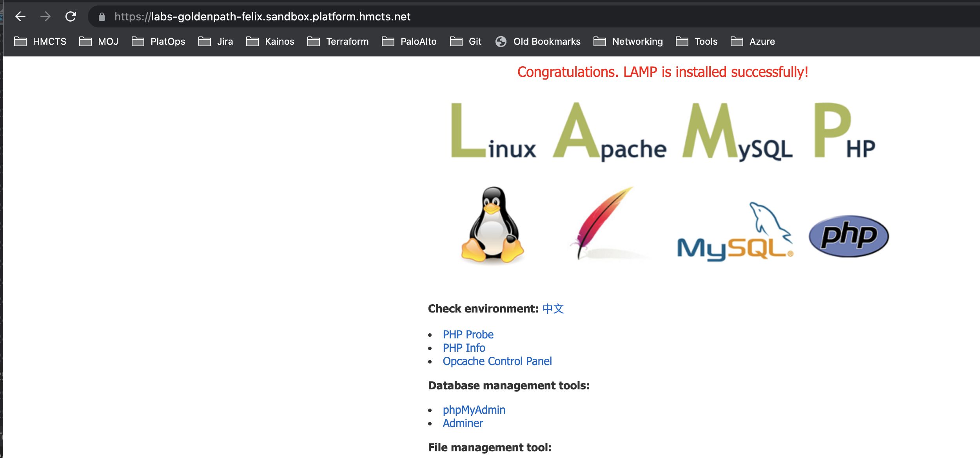Click the large PHP wordmark
980x458 pixels.
(x=844, y=131)
